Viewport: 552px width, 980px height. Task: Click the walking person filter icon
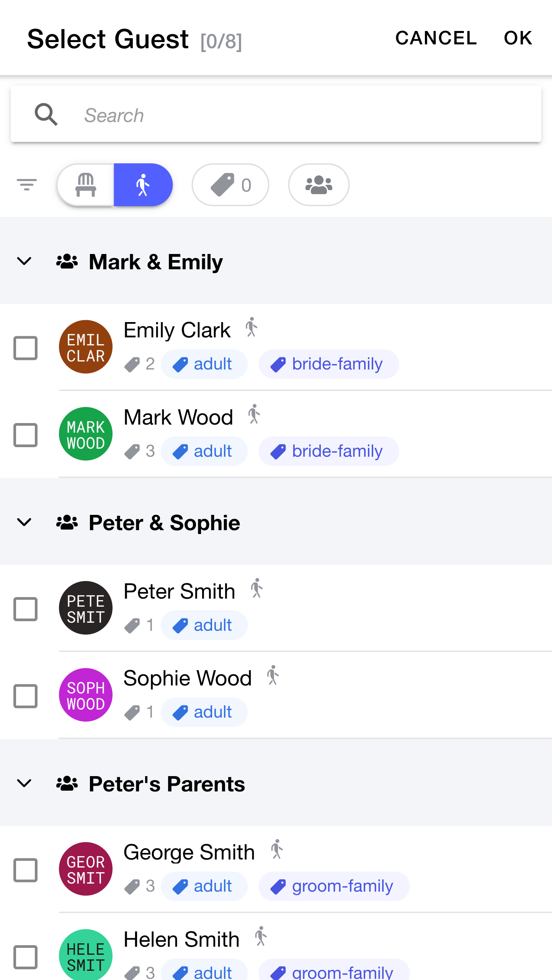[143, 185]
